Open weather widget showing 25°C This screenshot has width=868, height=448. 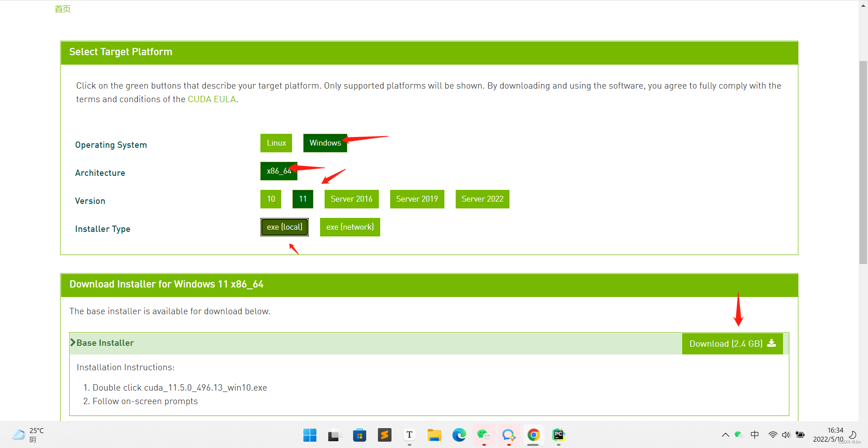pos(28,435)
